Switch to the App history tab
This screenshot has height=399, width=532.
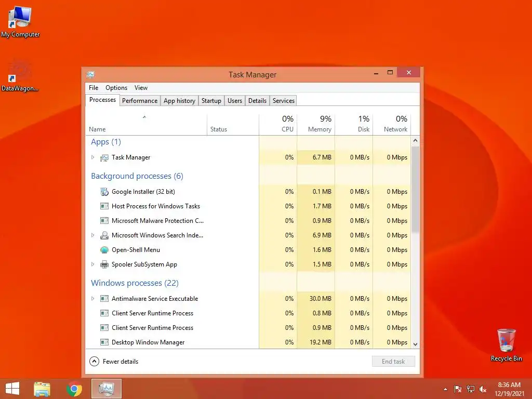pyautogui.click(x=179, y=101)
